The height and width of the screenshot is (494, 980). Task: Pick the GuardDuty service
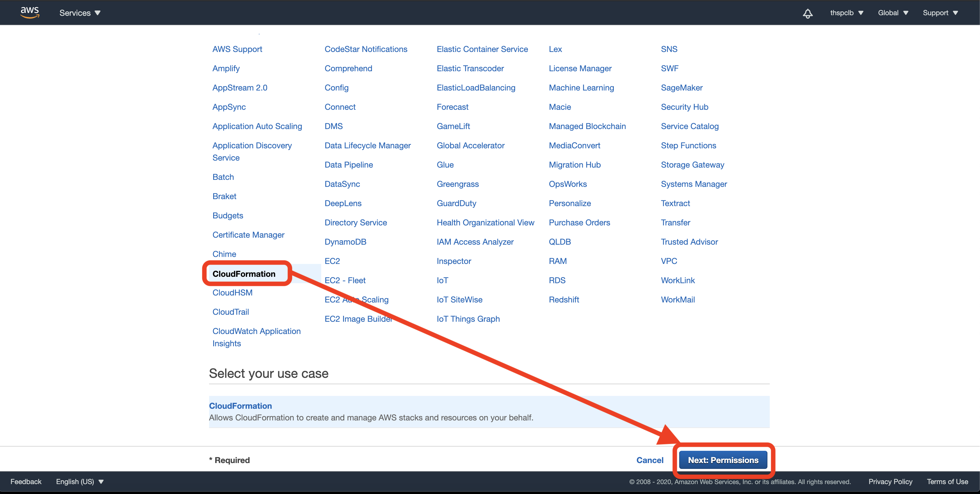tap(456, 203)
